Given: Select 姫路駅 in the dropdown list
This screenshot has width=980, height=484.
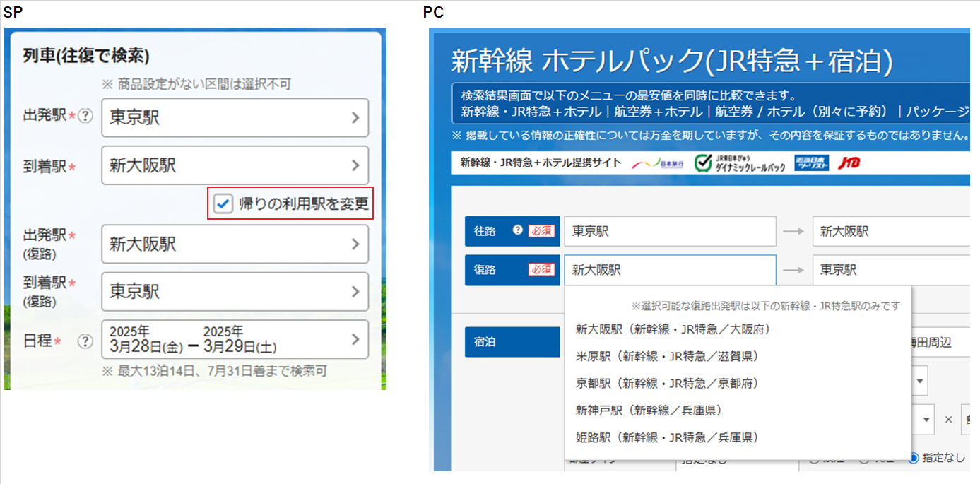Looking at the screenshot, I should pos(667,437).
